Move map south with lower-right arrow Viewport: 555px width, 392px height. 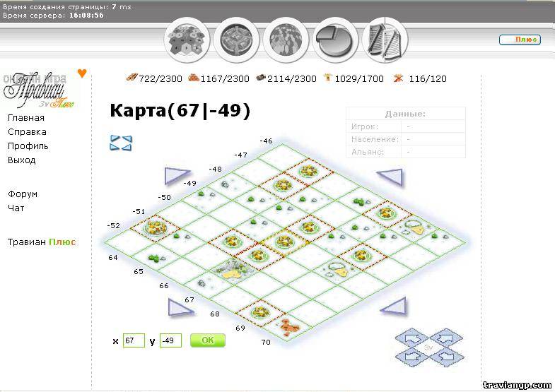pos(395,306)
